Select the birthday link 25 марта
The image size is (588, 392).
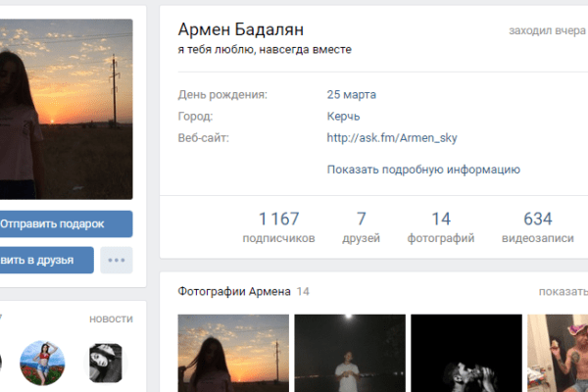pos(352,95)
